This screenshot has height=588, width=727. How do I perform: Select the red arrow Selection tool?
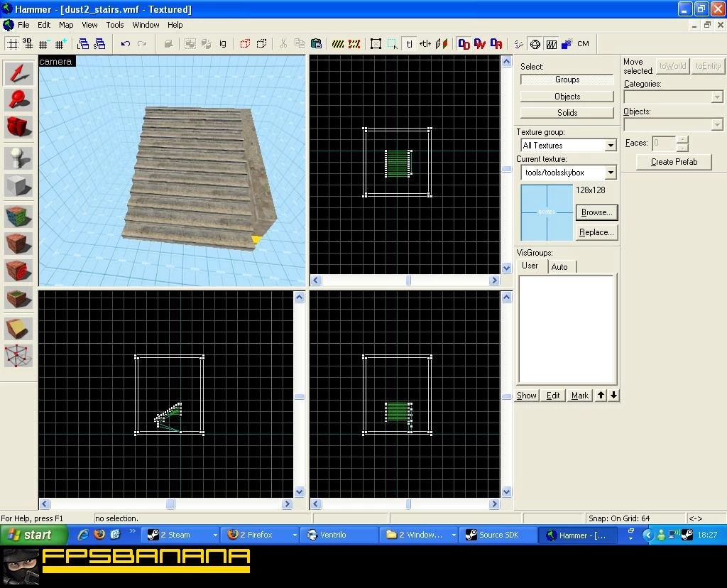point(18,73)
